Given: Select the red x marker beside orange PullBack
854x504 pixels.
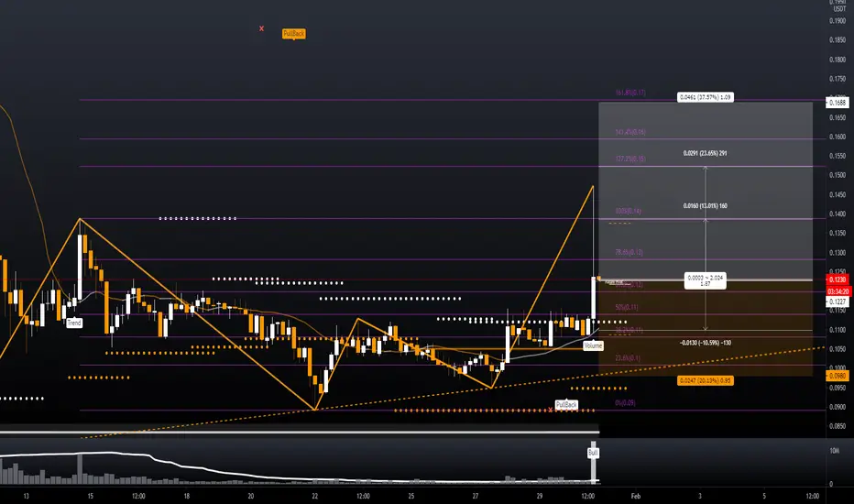Looking at the screenshot, I should [261, 28].
